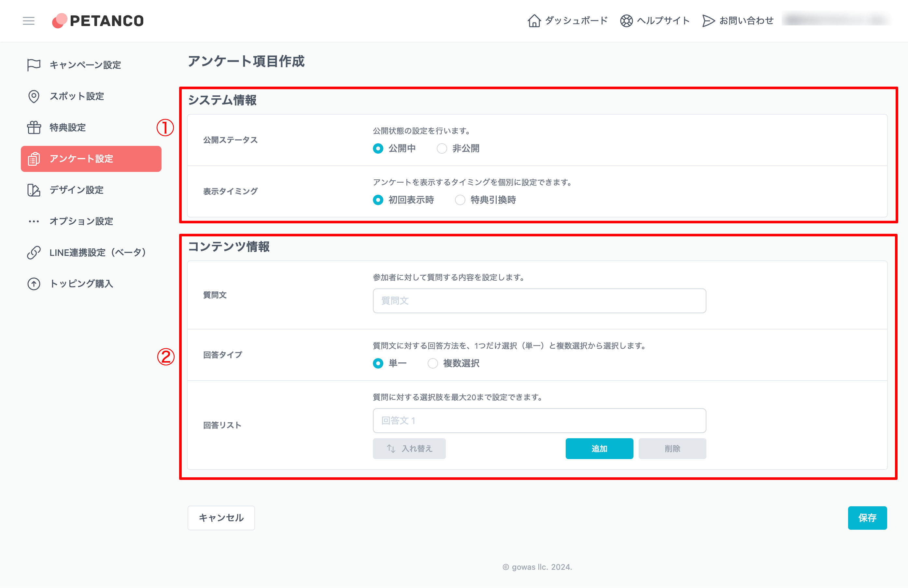This screenshot has height=588, width=908.
Task: Select the 非公開 radio button
Action: (x=442, y=148)
